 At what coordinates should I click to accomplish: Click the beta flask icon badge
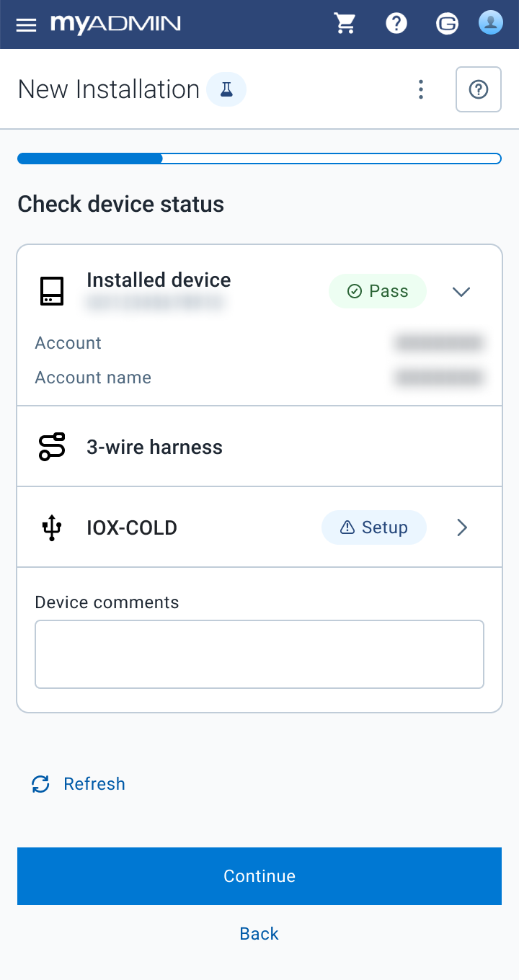226,90
